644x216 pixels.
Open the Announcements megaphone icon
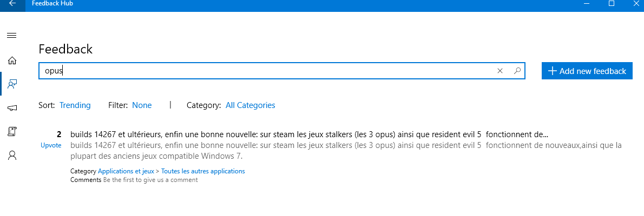(x=12, y=108)
